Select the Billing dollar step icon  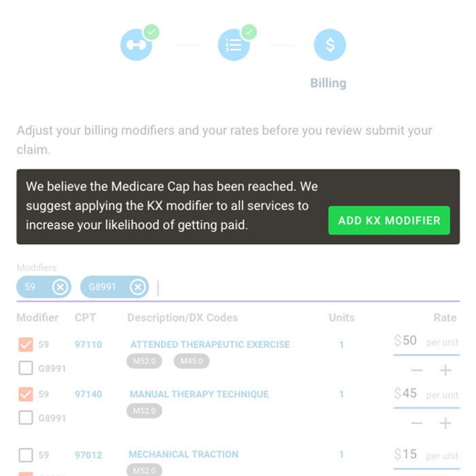(330, 45)
